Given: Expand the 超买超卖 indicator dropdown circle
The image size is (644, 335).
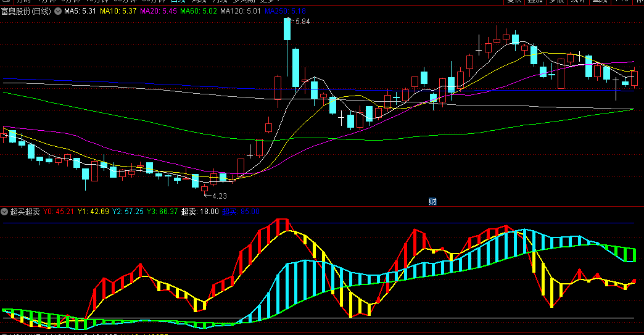Looking at the screenshot, I should click(x=4, y=212).
